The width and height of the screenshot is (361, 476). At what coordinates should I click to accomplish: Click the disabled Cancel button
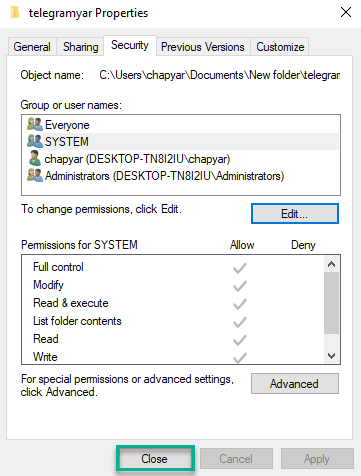(x=236, y=459)
